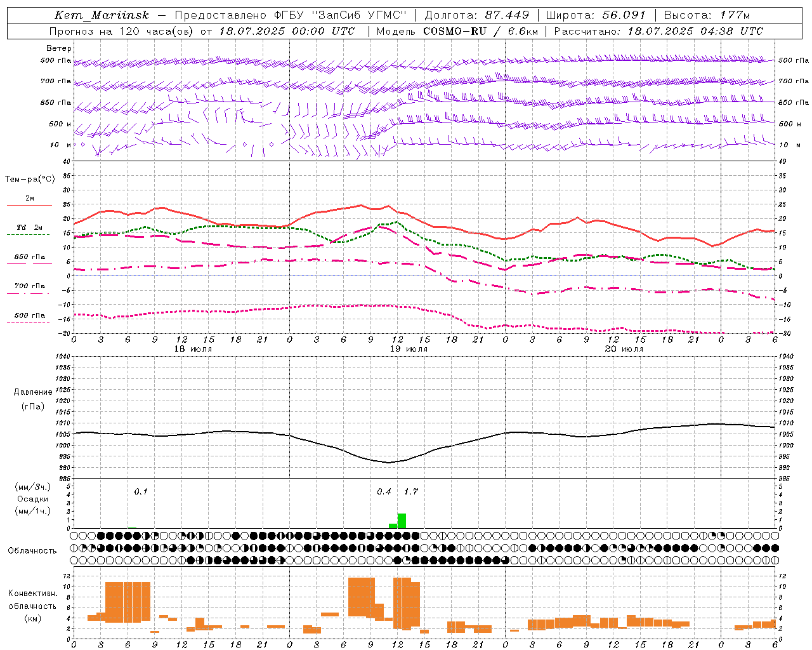Select the 20 июля date label
This screenshot has width=812, height=650.
(x=624, y=349)
